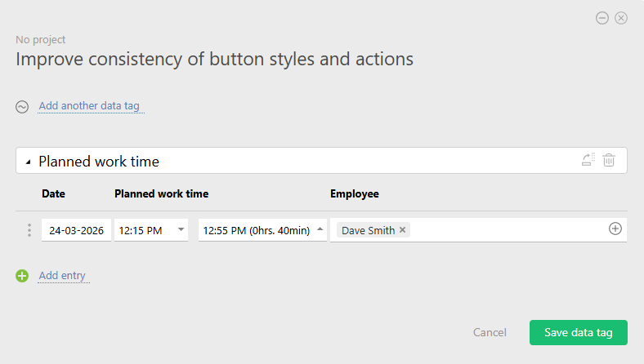The image size is (644, 364).
Task: Click the circled plus icon in Employee field
Action: tap(615, 229)
